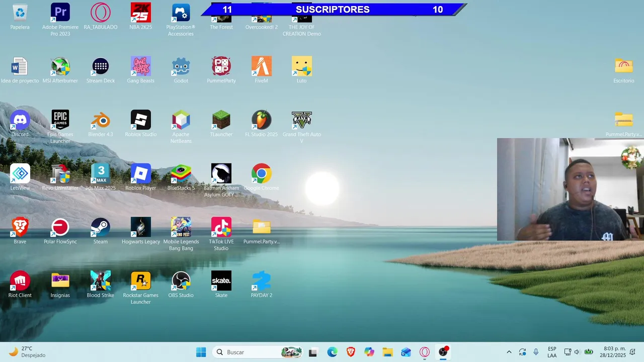Open the Papelera recycle bin icon
Viewport: 644px width, 362px height.
click(20, 13)
